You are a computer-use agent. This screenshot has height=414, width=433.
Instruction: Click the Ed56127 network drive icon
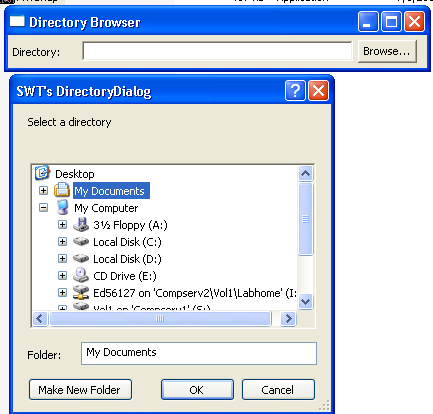click(81, 292)
